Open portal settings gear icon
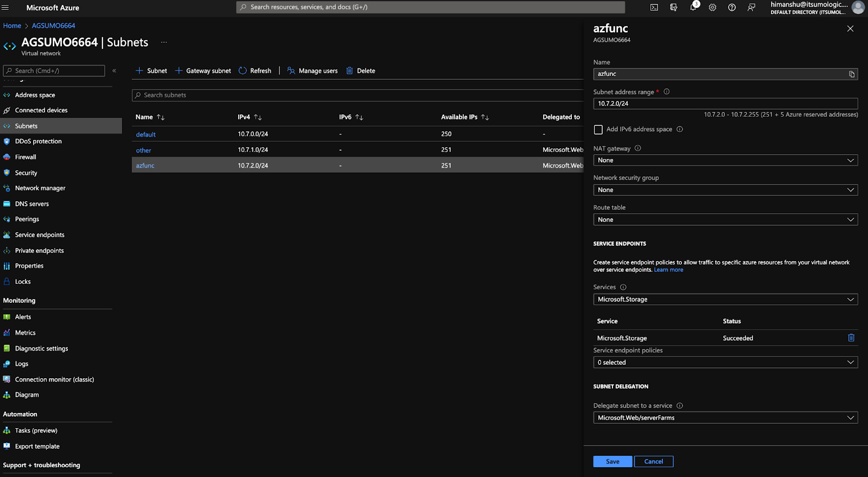Image resolution: width=868 pixels, height=477 pixels. [712, 8]
